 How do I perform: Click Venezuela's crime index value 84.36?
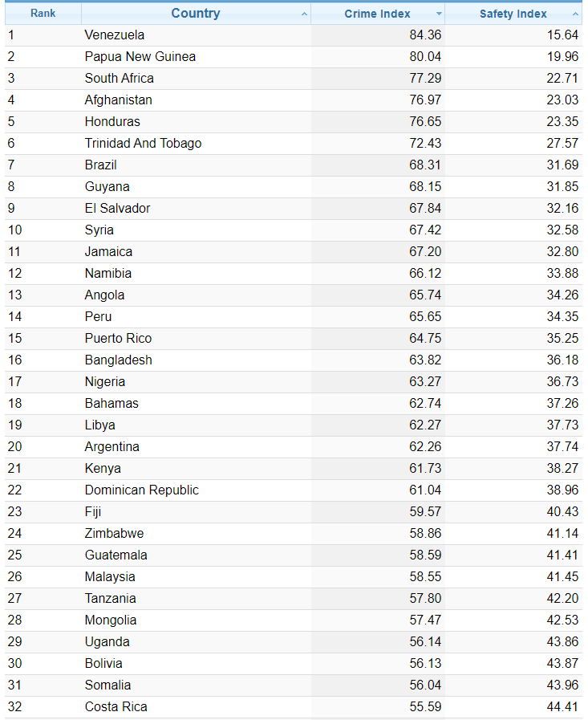425,35
